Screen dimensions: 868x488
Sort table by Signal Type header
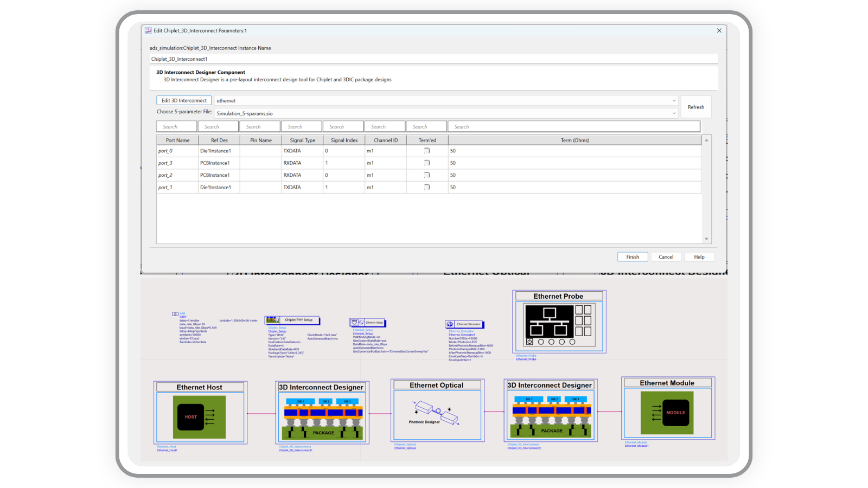click(303, 140)
